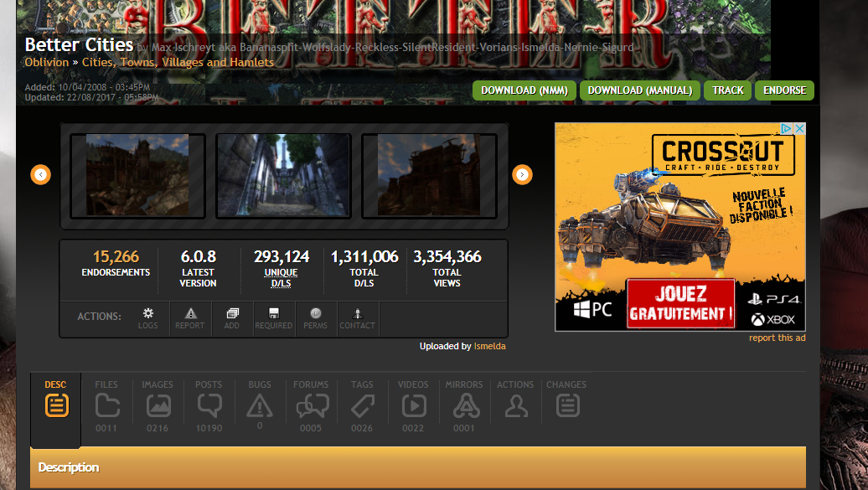Click the Download (NMM) button
This screenshot has height=490, width=868.
pyautogui.click(x=524, y=90)
